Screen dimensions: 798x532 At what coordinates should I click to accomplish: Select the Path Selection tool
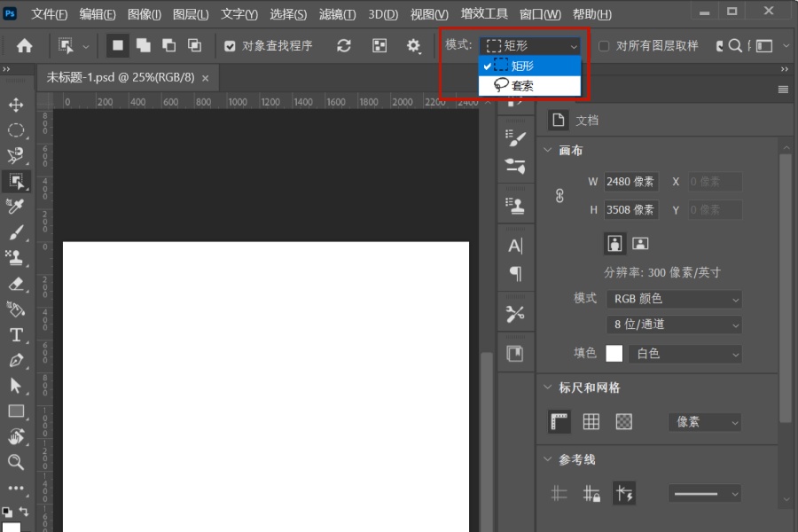point(16,386)
